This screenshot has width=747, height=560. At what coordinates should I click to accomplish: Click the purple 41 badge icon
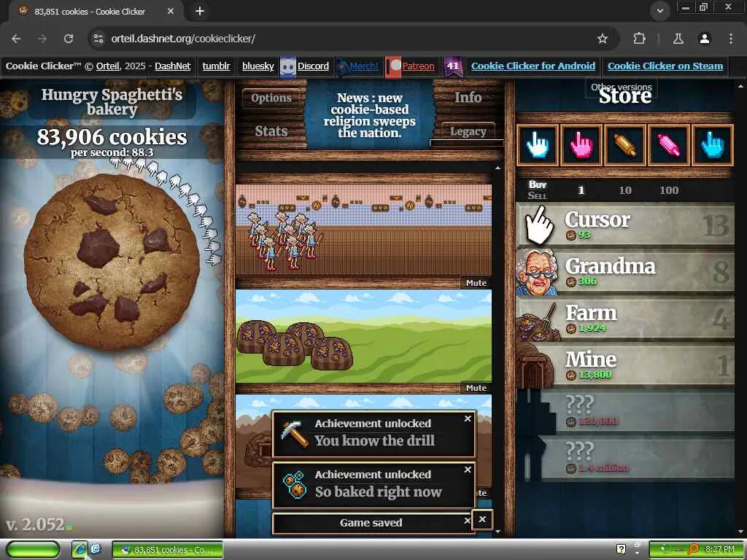click(453, 66)
